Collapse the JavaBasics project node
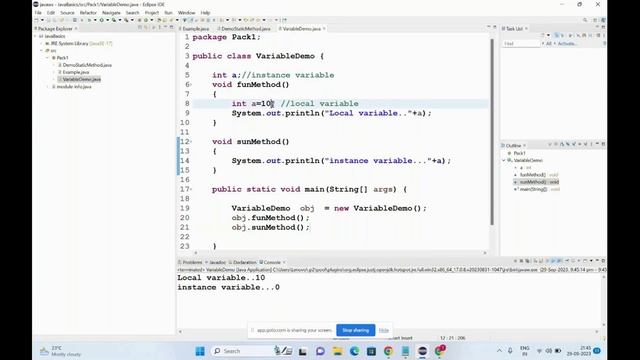 click(36, 36)
